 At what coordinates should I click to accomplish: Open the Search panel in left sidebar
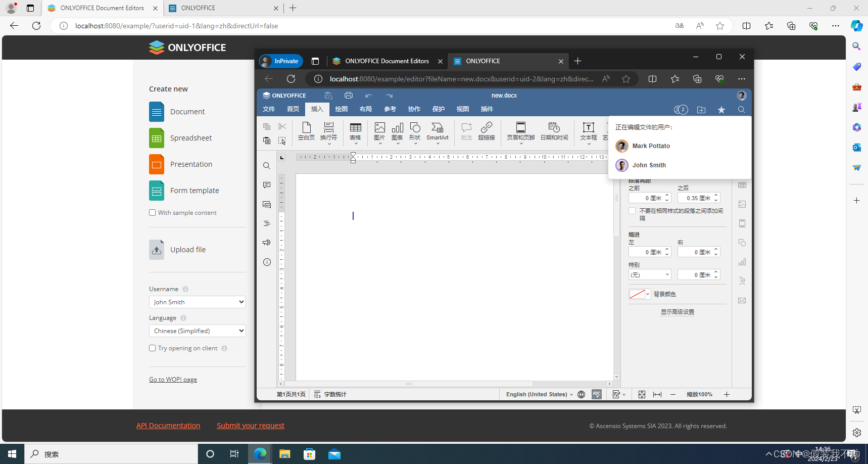pos(267,166)
